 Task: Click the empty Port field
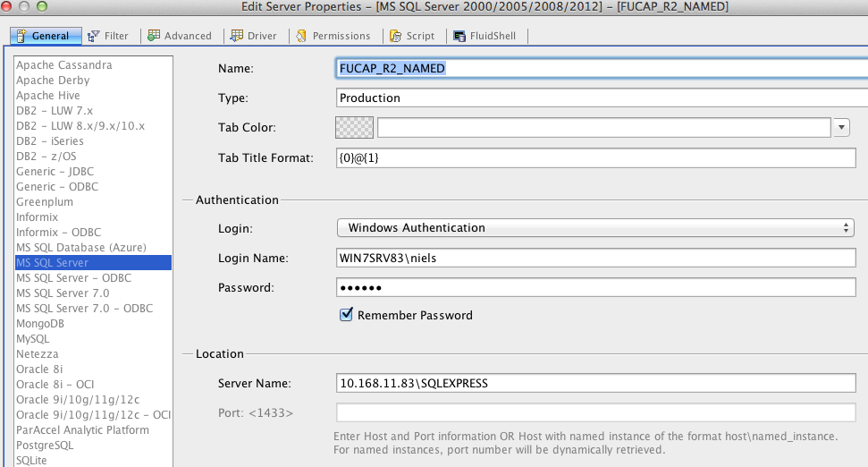[595, 412]
